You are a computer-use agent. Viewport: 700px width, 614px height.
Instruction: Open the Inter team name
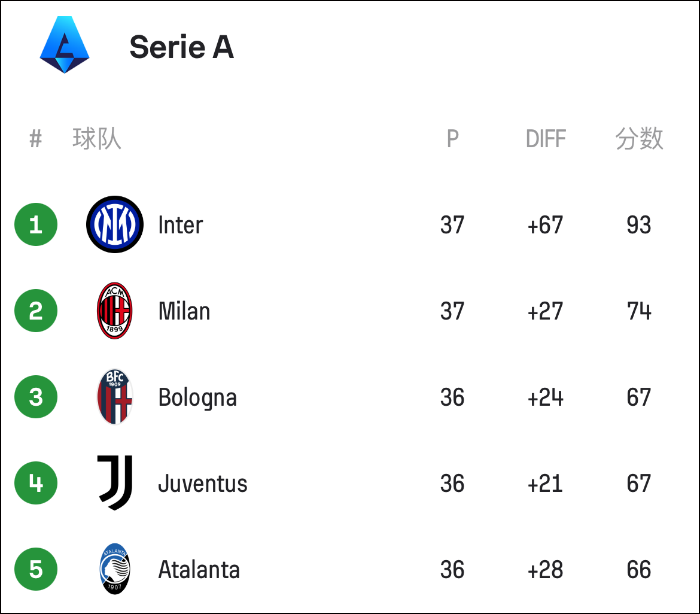click(180, 225)
